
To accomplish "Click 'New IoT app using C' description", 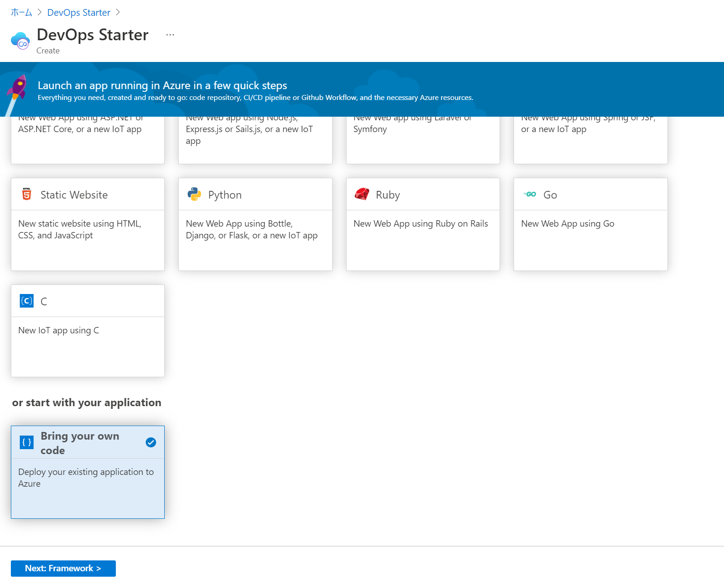I will 59,331.
